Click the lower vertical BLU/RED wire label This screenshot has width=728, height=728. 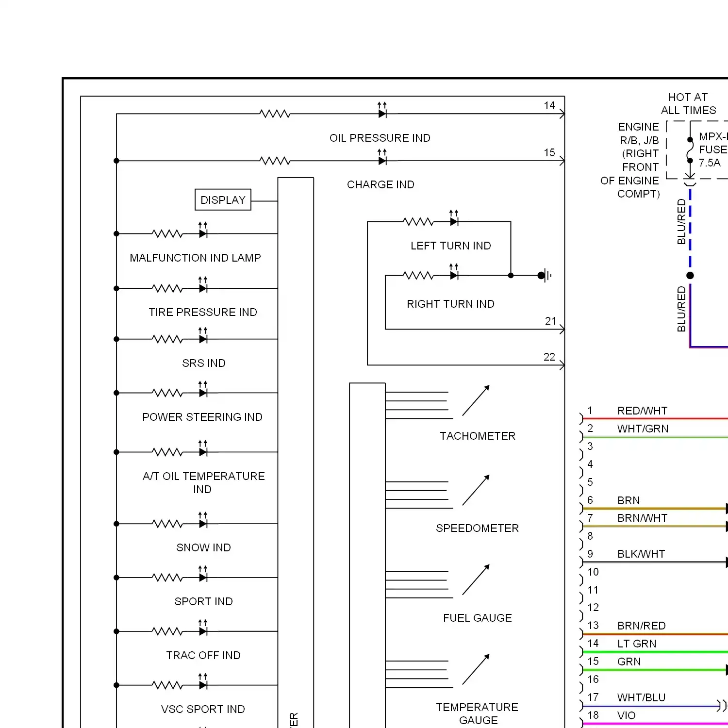point(681,309)
